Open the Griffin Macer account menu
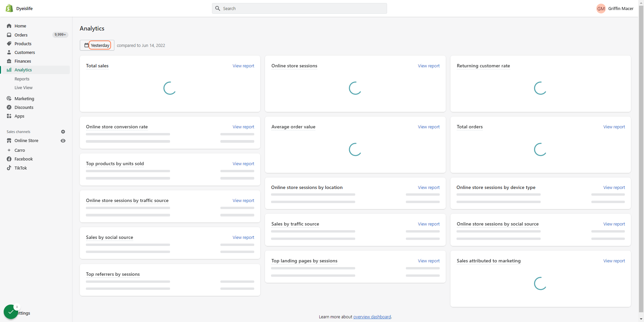 615,8
